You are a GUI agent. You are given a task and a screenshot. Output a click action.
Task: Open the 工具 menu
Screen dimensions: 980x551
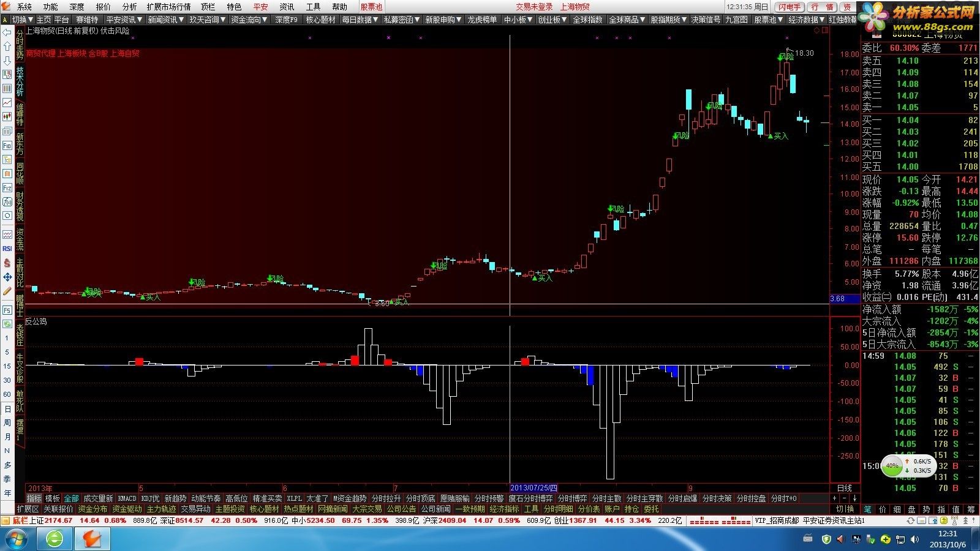313,7
